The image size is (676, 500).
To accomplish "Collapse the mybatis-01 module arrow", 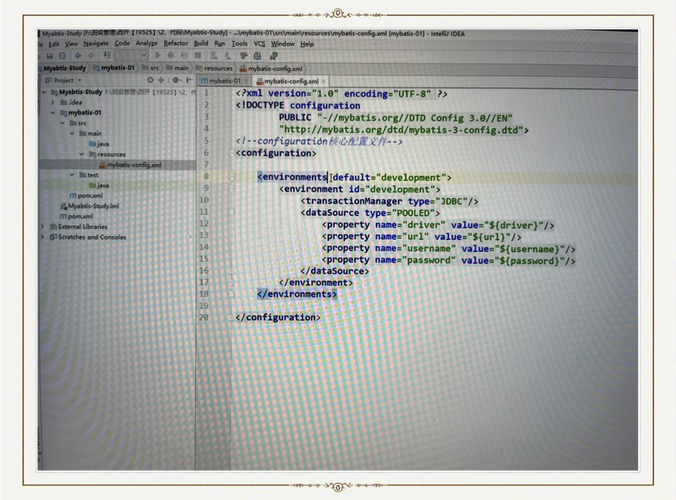I will [53, 112].
